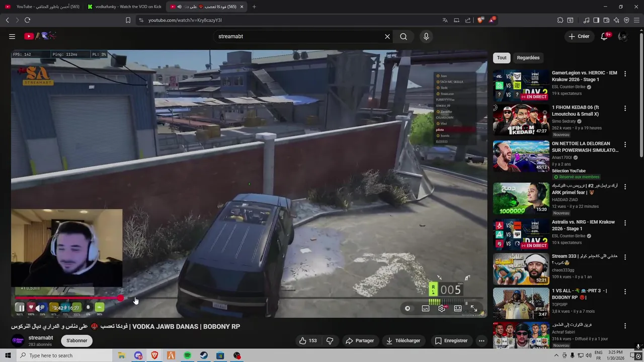The image size is (644, 362).
Task: Open the notifications bell
Action: (x=605, y=36)
